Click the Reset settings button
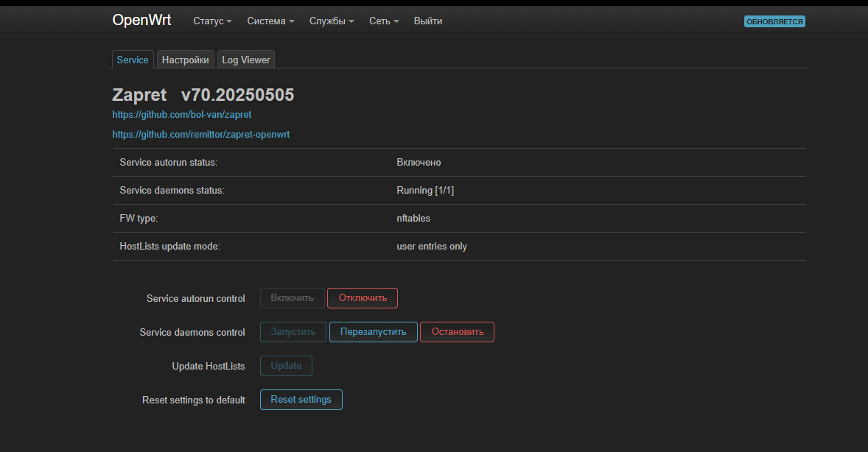The image size is (868, 452). click(301, 400)
